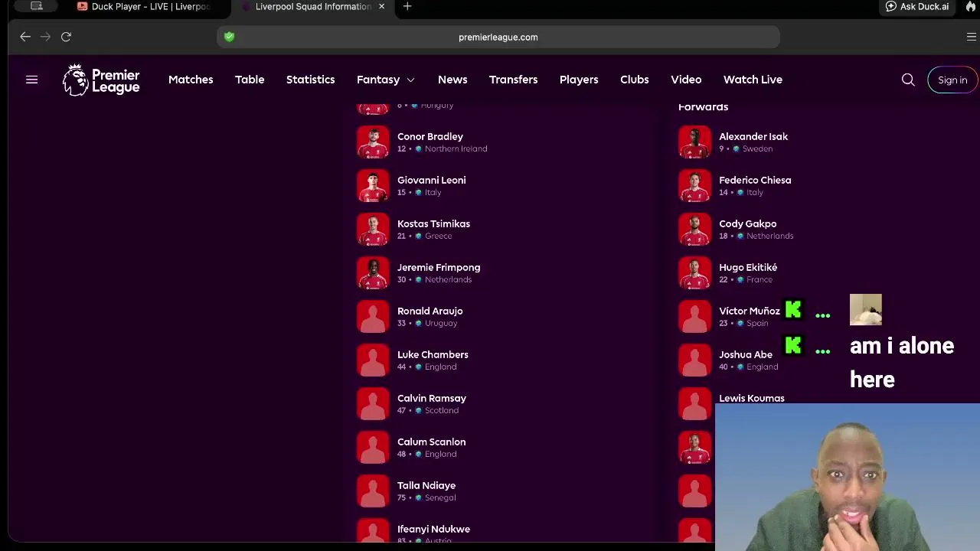Click the chat user avatar above "am i alone here"
This screenshot has width=980, height=551.
pyautogui.click(x=866, y=309)
